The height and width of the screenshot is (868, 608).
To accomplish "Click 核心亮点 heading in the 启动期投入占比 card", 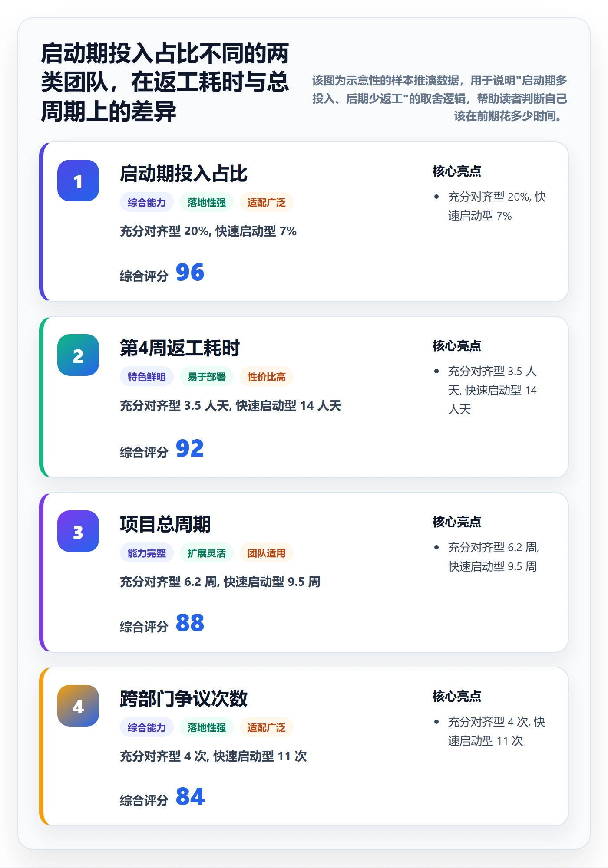I will point(457,171).
